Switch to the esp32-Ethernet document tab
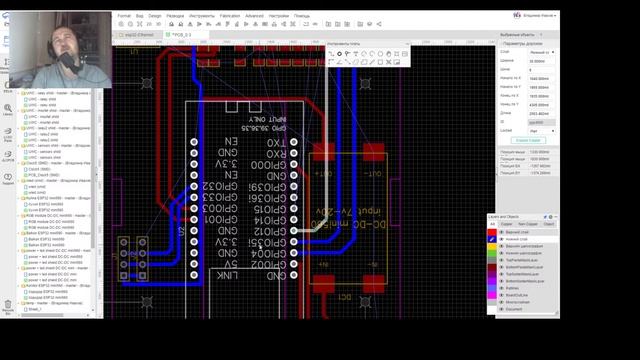The height and width of the screenshot is (360, 640). 137,35
